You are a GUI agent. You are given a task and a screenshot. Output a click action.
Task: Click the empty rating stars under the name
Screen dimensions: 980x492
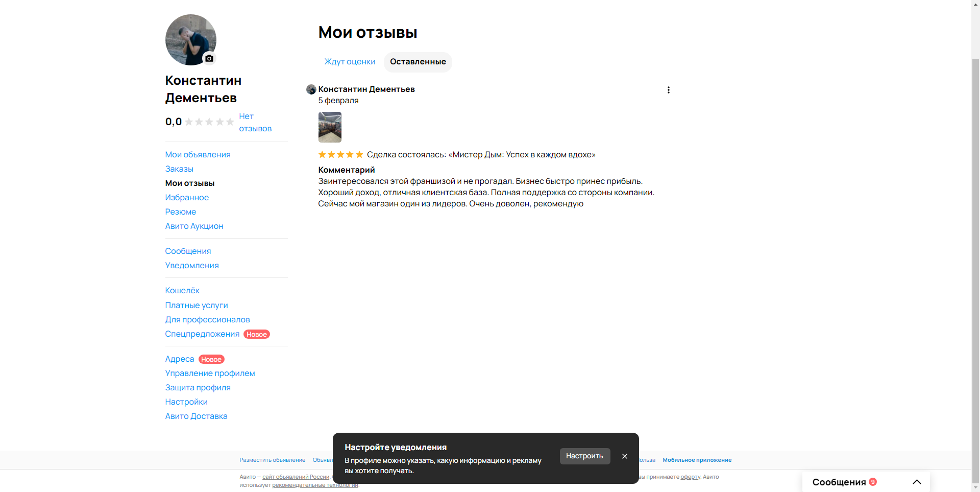tap(209, 122)
